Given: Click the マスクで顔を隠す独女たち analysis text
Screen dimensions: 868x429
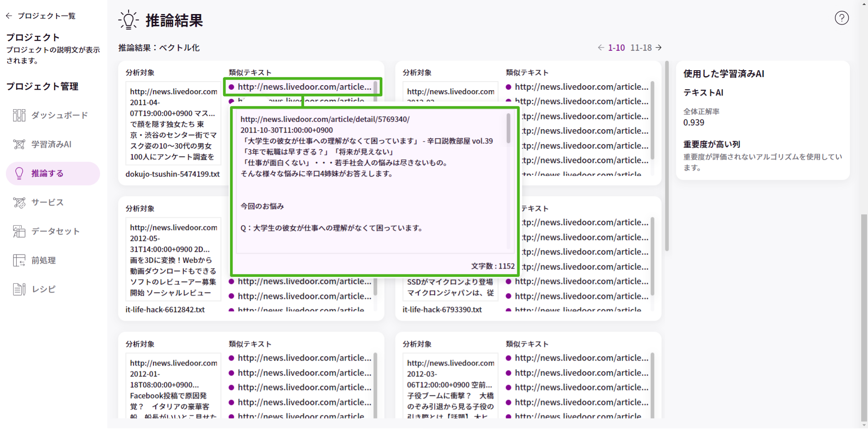Looking at the screenshot, I should coord(173,124).
